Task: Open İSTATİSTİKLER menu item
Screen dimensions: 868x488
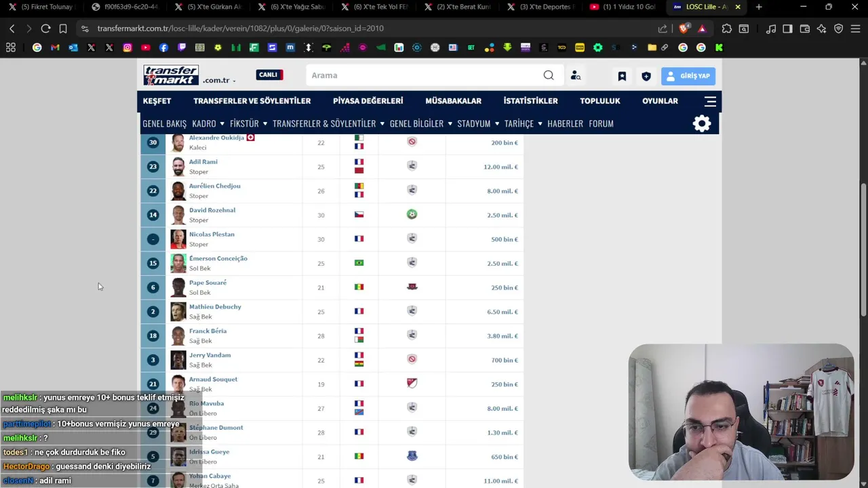Action: (x=530, y=101)
